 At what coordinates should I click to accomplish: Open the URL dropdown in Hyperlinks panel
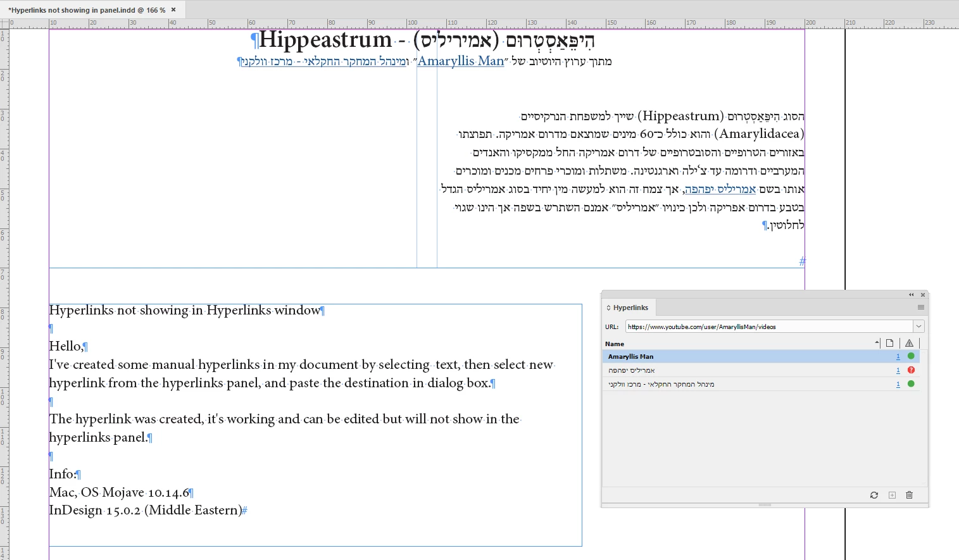918,327
